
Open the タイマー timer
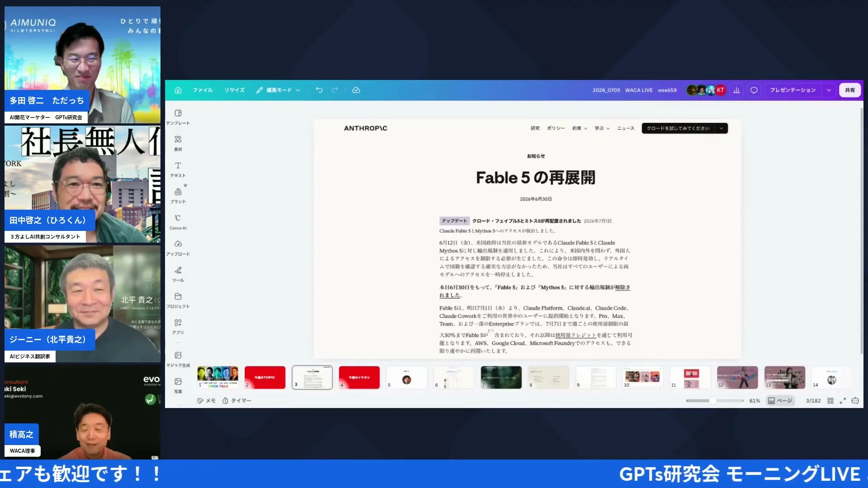click(237, 401)
